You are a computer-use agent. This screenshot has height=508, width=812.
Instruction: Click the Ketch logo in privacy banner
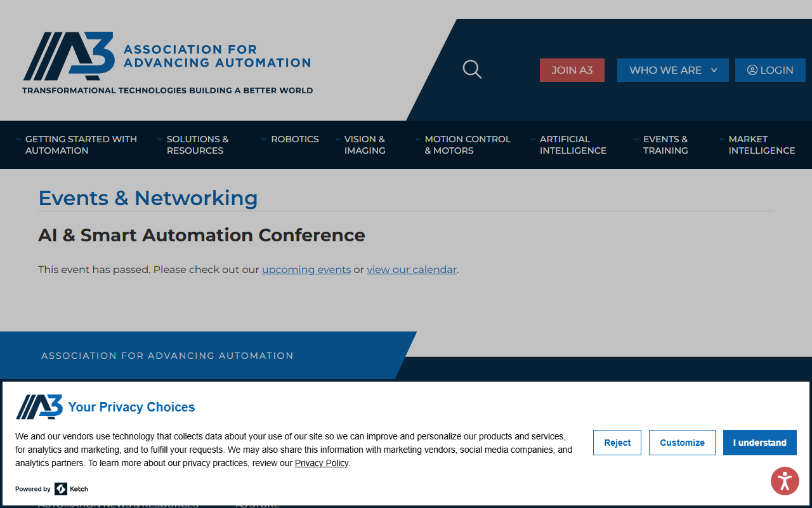71,489
